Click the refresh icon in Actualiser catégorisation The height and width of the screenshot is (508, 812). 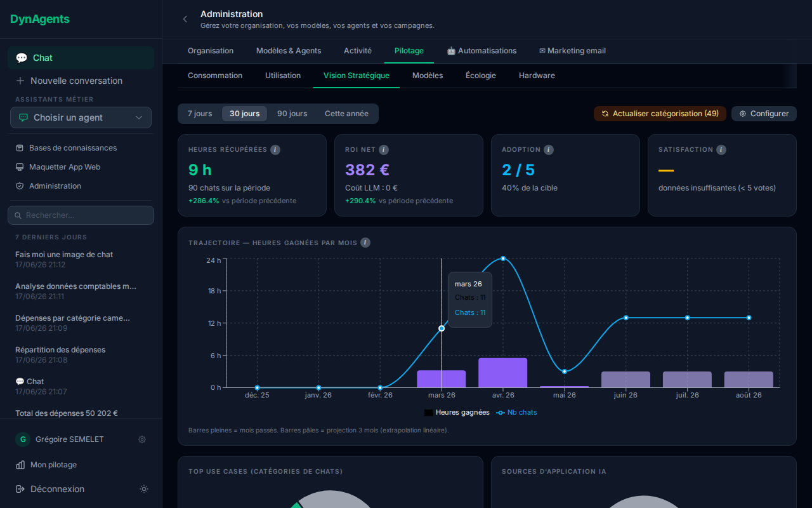605,114
